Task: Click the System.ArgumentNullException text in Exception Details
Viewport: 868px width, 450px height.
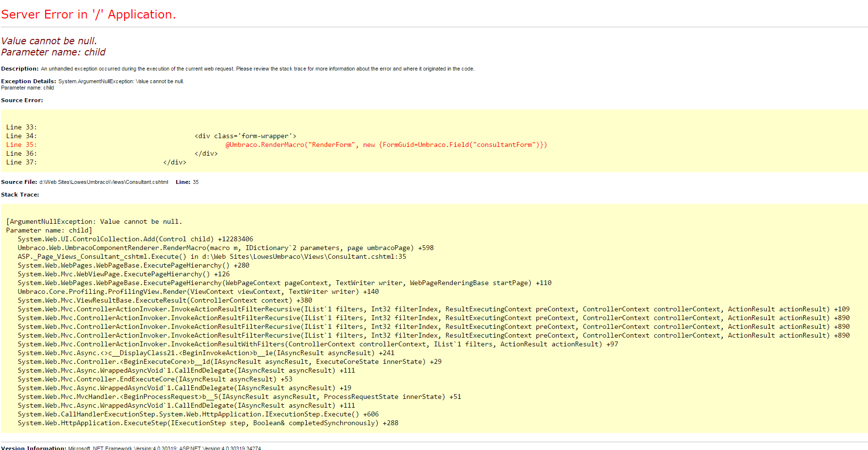Action: click(x=121, y=81)
